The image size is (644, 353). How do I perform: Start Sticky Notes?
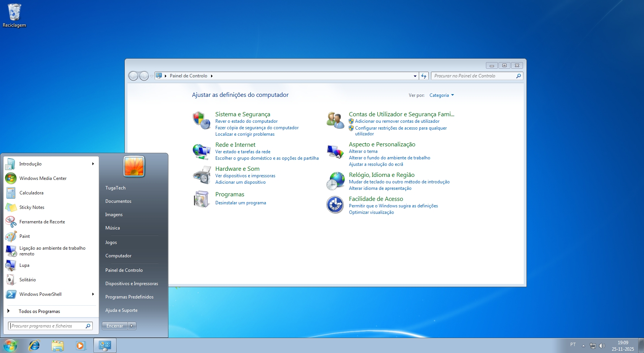32,207
